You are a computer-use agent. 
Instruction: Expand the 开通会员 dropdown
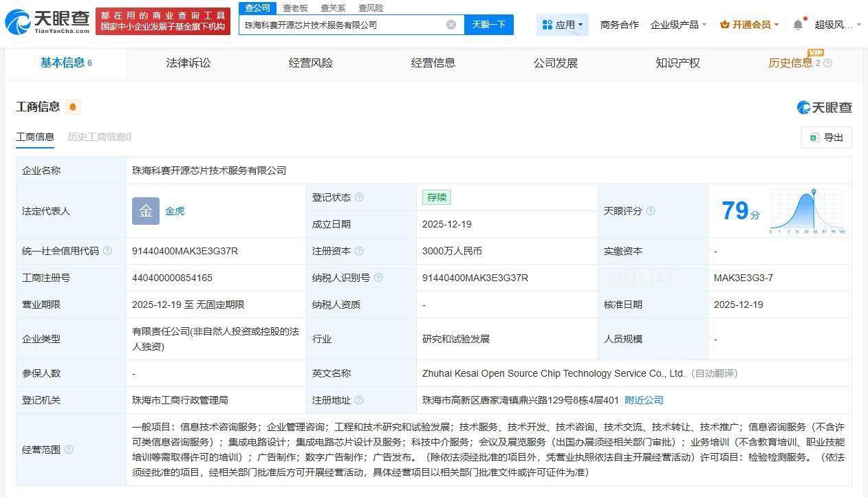click(749, 25)
